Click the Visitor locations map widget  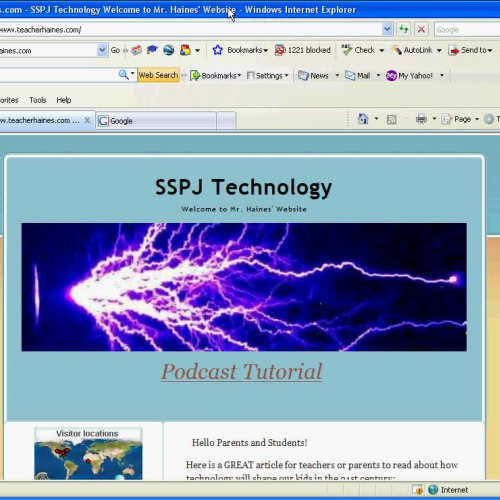88,454
